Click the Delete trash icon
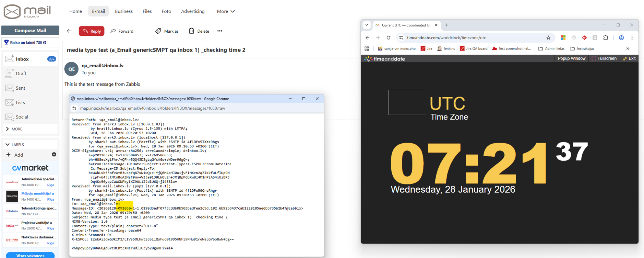This screenshot has height=258, width=644. [x=191, y=31]
